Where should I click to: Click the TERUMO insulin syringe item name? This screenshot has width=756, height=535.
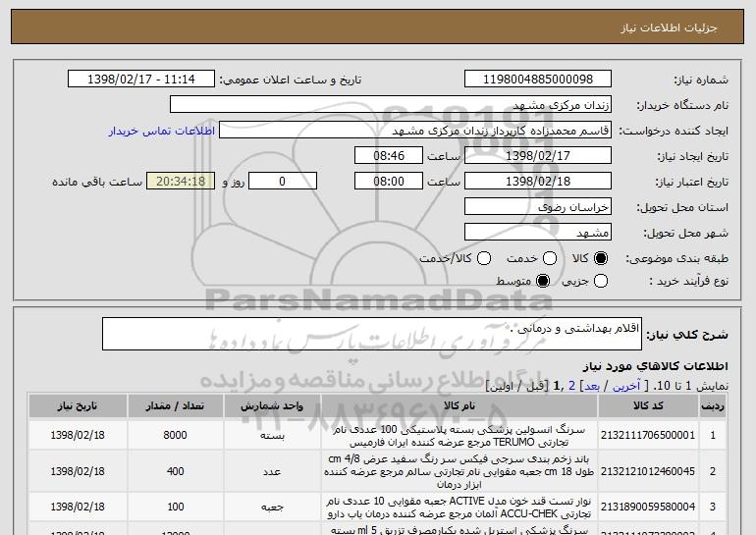(x=459, y=436)
